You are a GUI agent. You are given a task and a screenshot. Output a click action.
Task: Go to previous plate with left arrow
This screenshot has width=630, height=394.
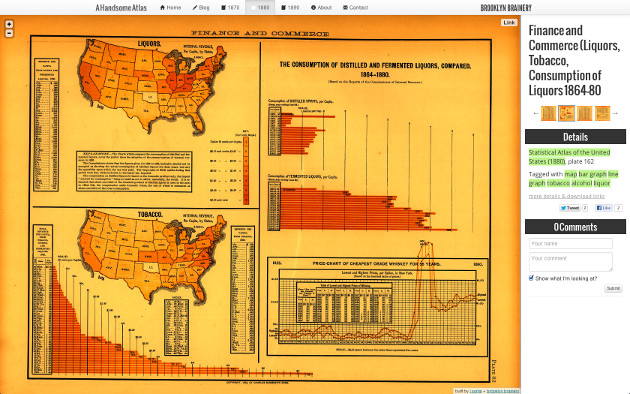tap(536, 113)
